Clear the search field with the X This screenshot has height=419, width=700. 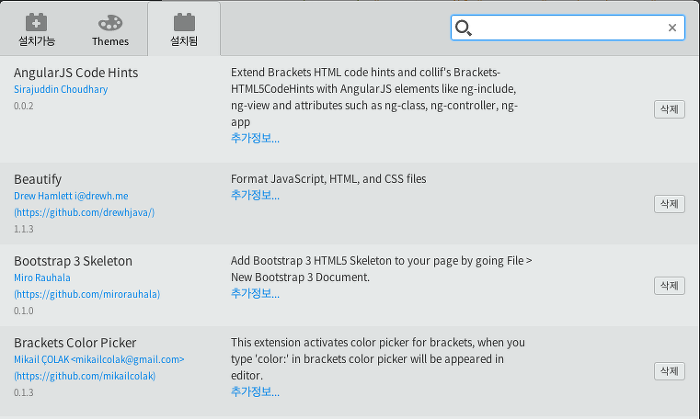tap(672, 28)
